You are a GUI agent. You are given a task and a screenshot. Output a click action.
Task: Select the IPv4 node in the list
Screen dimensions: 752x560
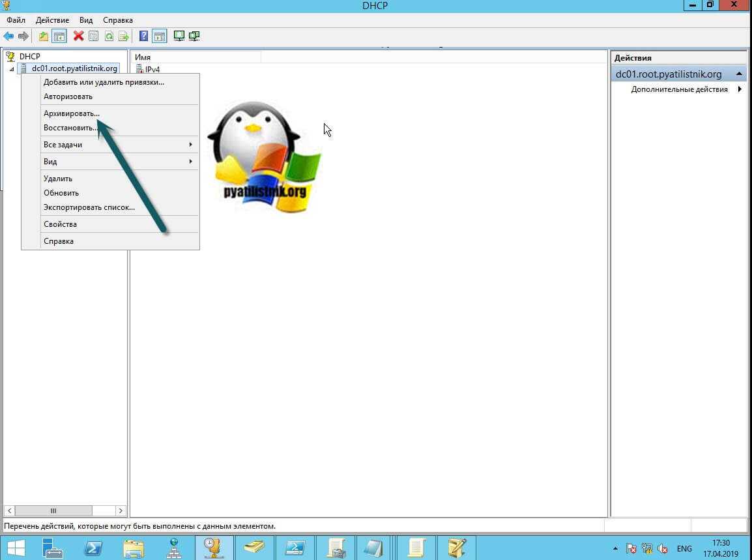152,69
